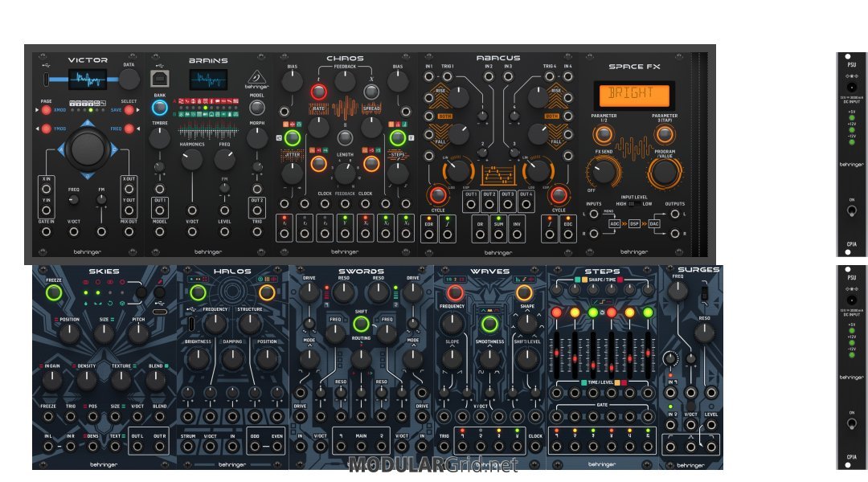This screenshot has width=868, height=482.
Task: Click the waveform display on the Brains module
Action: [x=208, y=80]
